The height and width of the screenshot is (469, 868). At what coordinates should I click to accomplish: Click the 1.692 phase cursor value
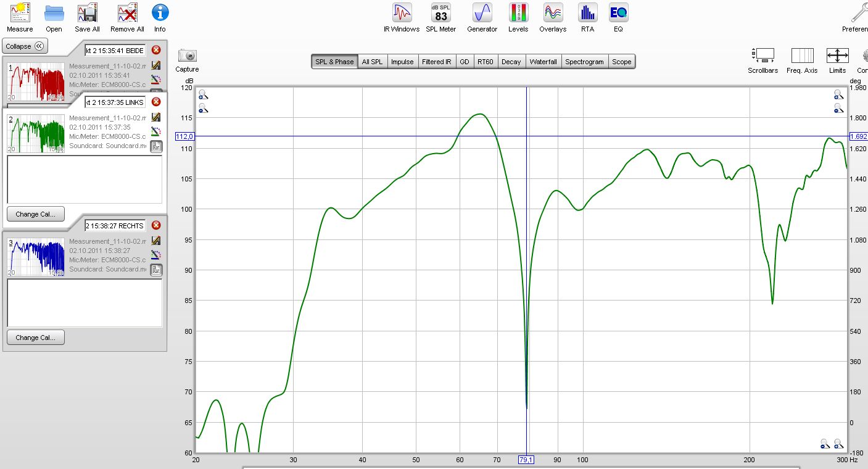[x=858, y=136]
